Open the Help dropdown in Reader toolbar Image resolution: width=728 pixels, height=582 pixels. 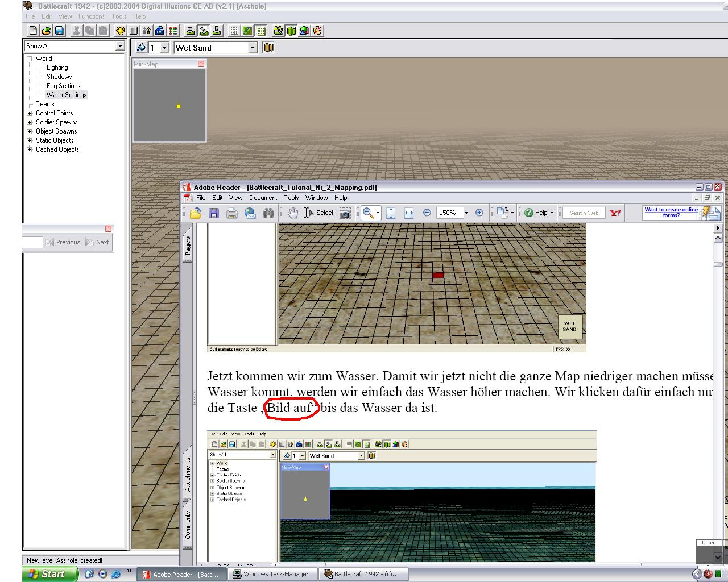(x=539, y=213)
